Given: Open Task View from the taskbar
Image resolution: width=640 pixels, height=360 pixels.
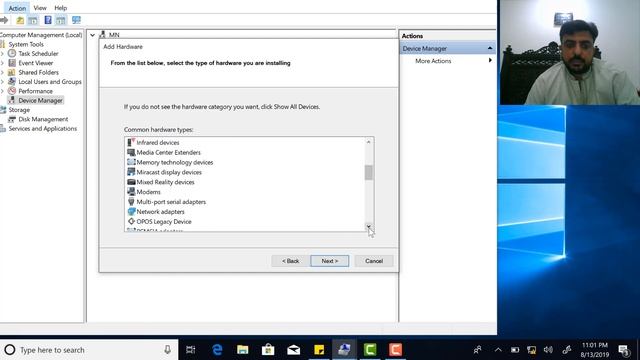Looking at the screenshot, I should click(x=191, y=350).
